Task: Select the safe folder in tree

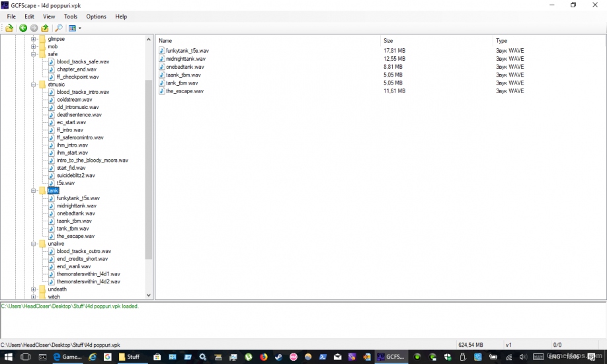Action: click(x=53, y=54)
